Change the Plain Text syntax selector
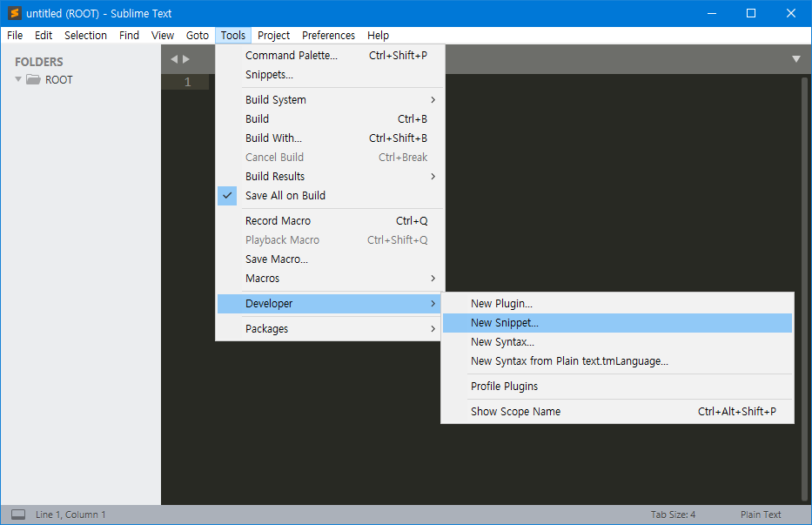Viewport: 812px width, 525px height. [760, 515]
